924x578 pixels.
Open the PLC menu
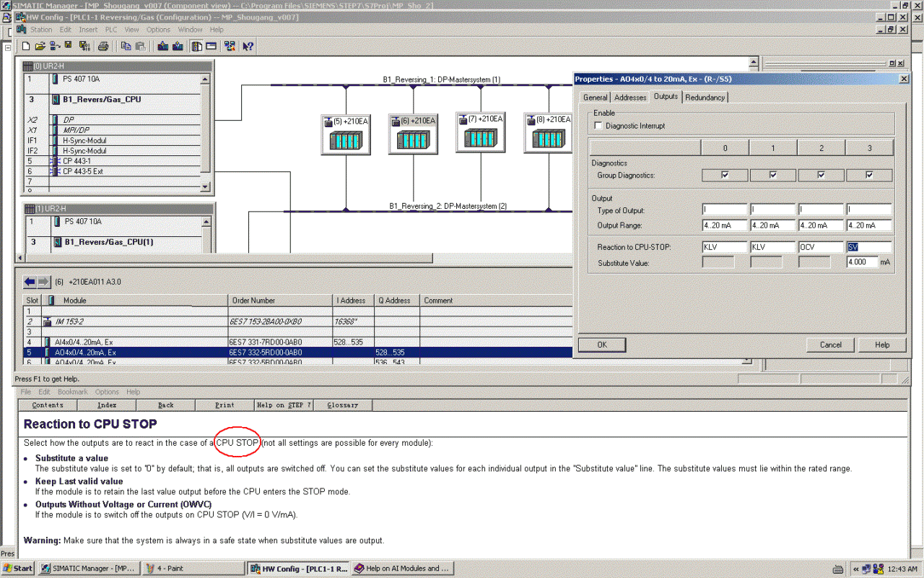[110, 30]
